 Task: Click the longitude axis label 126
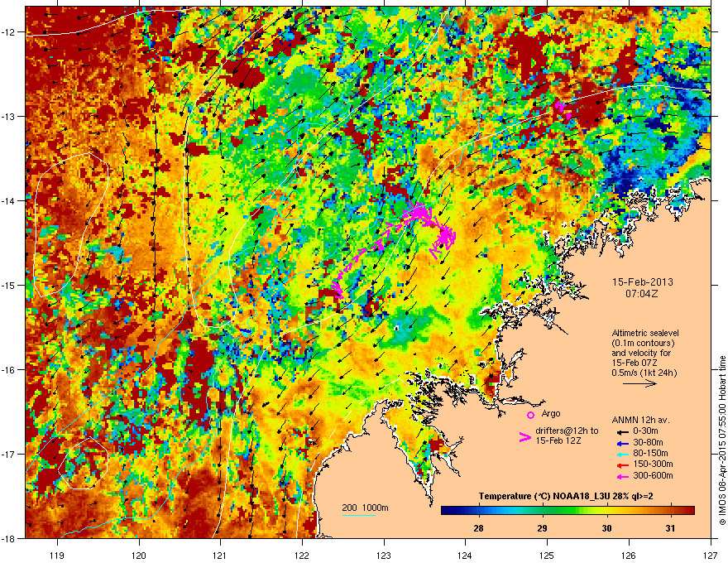coord(629,555)
